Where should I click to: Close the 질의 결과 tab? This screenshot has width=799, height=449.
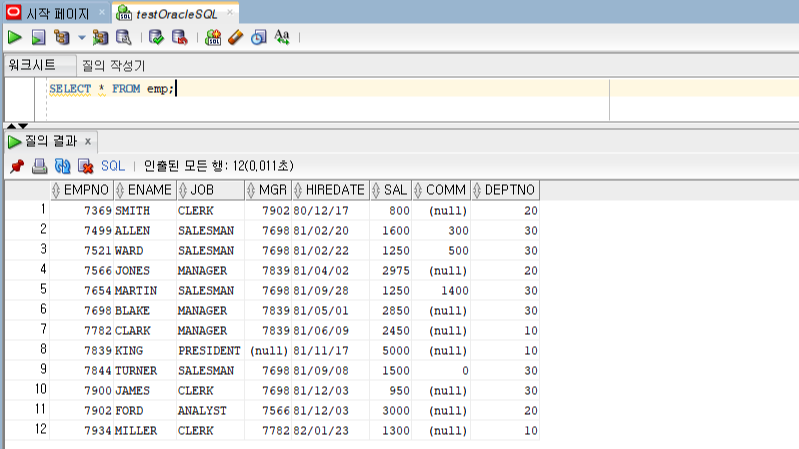88,142
